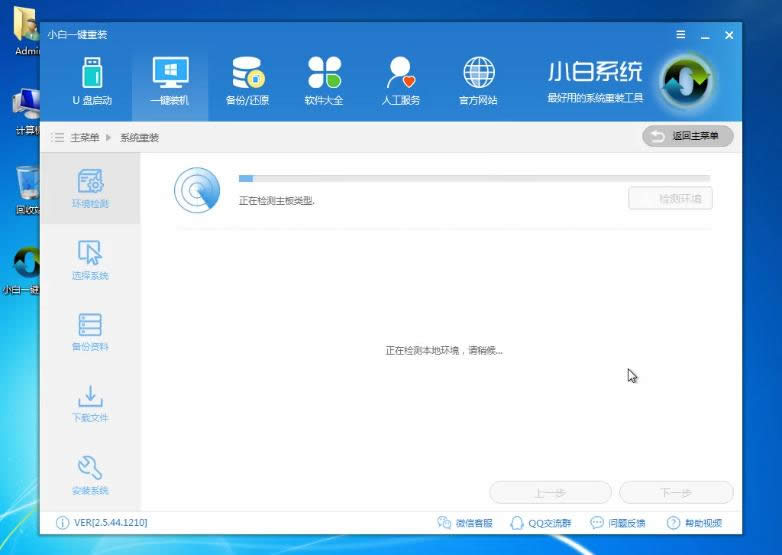This screenshot has width=782, height=555.
Task: Select the 一键装机 tab icon
Action: [x=170, y=80]
